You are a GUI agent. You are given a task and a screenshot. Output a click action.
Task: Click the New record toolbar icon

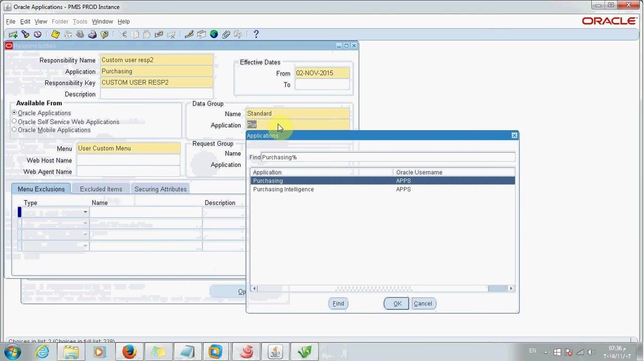(13, 34)
